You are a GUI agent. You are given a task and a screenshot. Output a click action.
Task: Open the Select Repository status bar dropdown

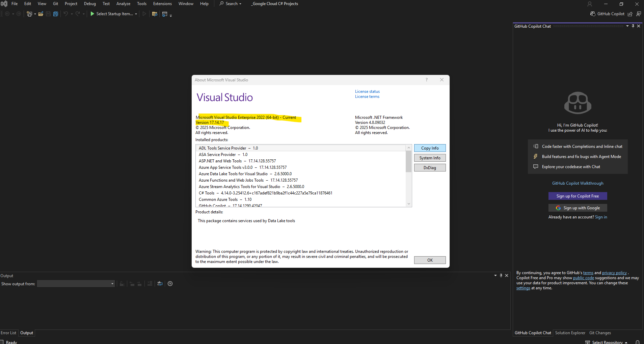click(x=606, y=342)
